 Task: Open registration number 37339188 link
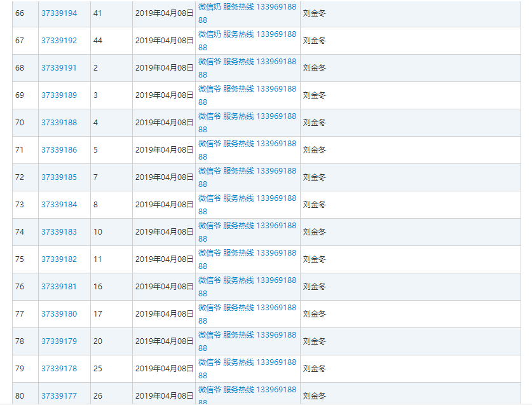59,123
